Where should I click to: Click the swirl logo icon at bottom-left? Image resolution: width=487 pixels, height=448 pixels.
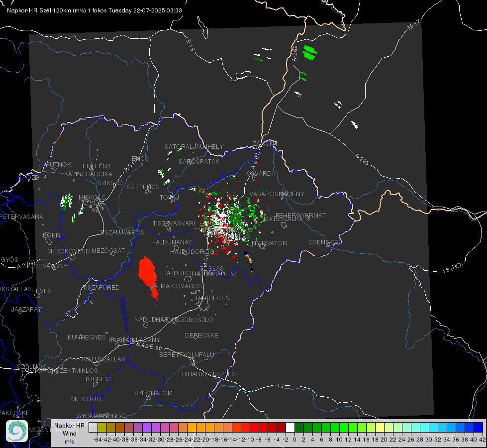pos(17,431)
